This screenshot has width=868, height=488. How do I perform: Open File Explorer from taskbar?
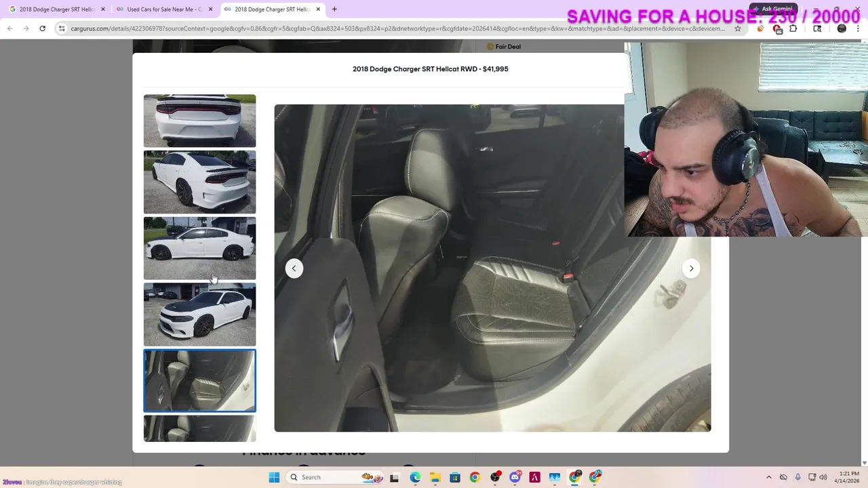[435, 477]
